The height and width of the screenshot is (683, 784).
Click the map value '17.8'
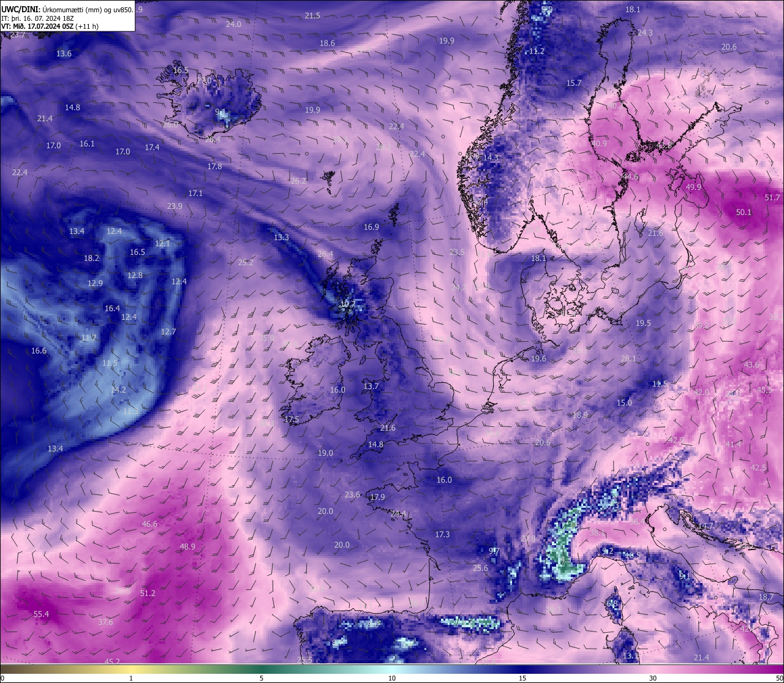point(214,166)
